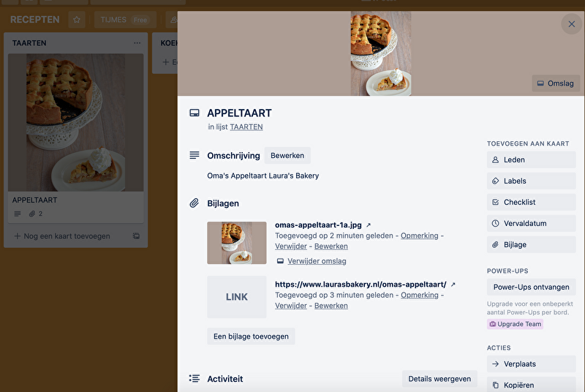Open external arrow next to omas-appeltaart-1a.jpg
Screen dimensions: 585x392
[x=369, y=225]
